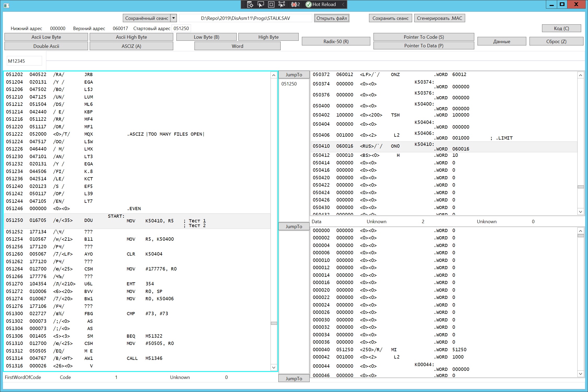
Task: Click the Стартовый адрес field 051250
Action: coord(181,28)
